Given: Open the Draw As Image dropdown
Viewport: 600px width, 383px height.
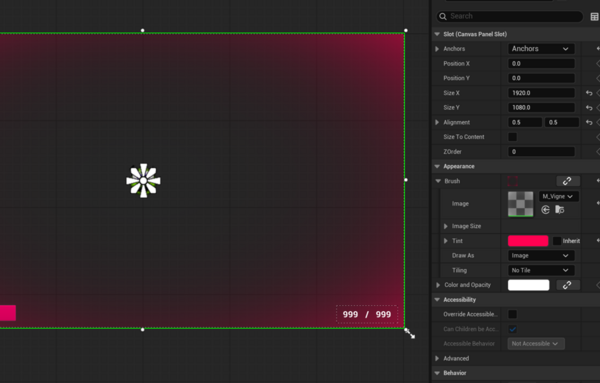Looking at the screenshot, I should click(541, 256).
